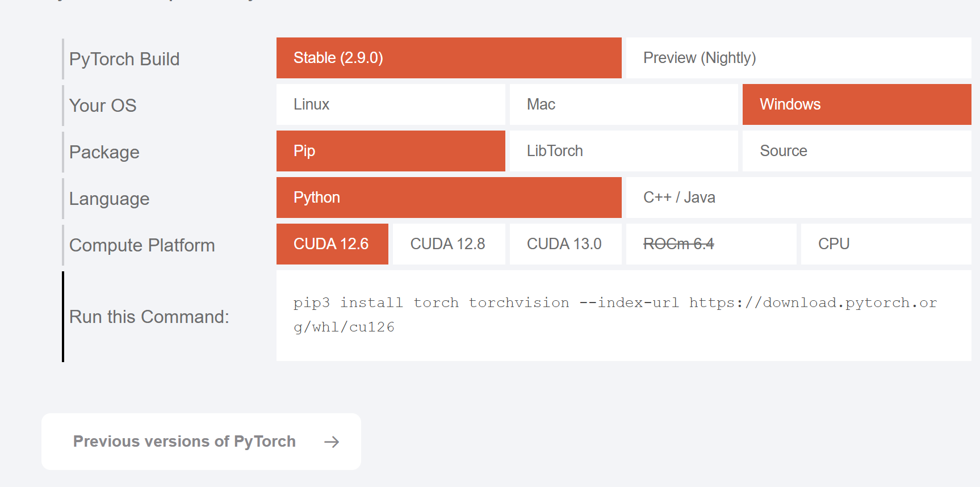Switch language to C++ / Java
The image size is (980, 487).
point(798,198)
